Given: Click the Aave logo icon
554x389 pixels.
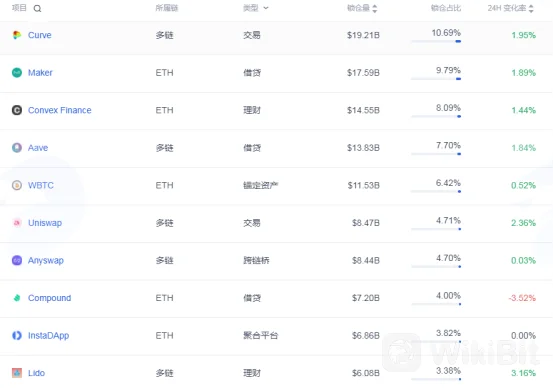Looking at the screenshot, I should coord(17,148).
